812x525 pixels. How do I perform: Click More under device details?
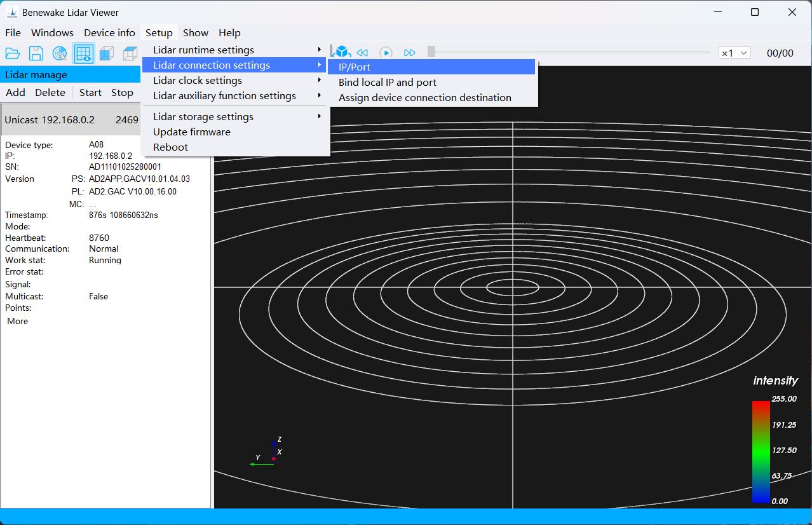coord(18,322)
